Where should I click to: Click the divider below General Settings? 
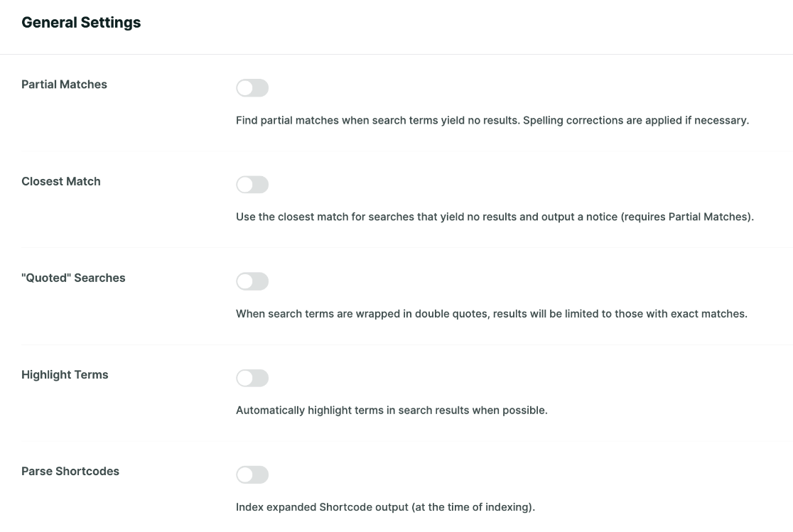pos(396,54)
